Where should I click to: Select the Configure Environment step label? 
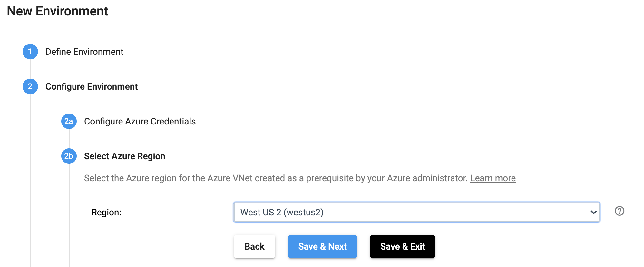click(91, 86)
